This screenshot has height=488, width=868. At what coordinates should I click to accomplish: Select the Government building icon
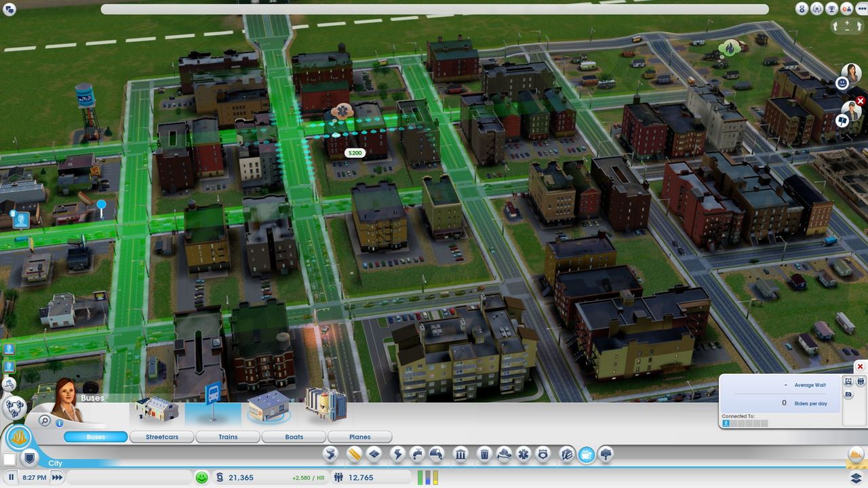click(460, 454)
